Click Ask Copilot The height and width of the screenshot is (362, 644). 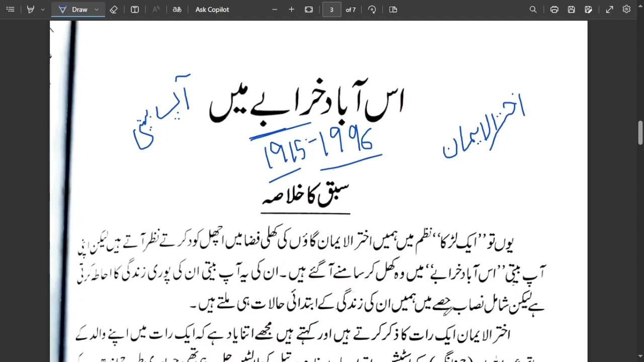(x=212, y=10)
